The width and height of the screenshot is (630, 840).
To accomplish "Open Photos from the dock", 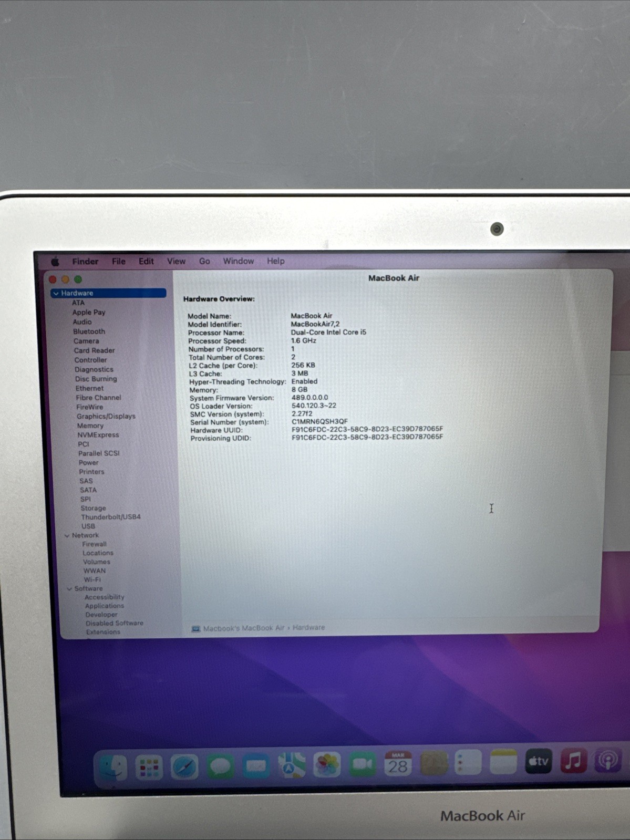I will (327, 765).
